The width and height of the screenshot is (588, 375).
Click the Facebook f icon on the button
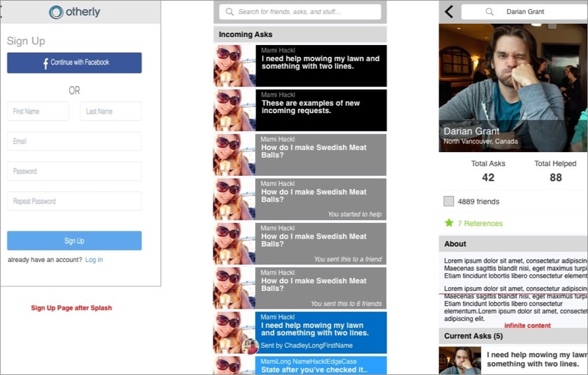(x=46, y=63)
